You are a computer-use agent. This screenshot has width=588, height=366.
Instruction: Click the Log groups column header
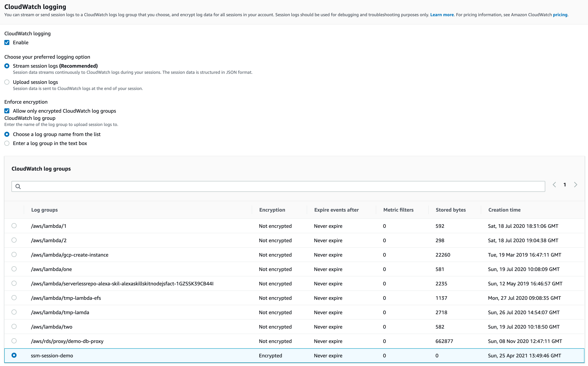[x=45, y=210]
